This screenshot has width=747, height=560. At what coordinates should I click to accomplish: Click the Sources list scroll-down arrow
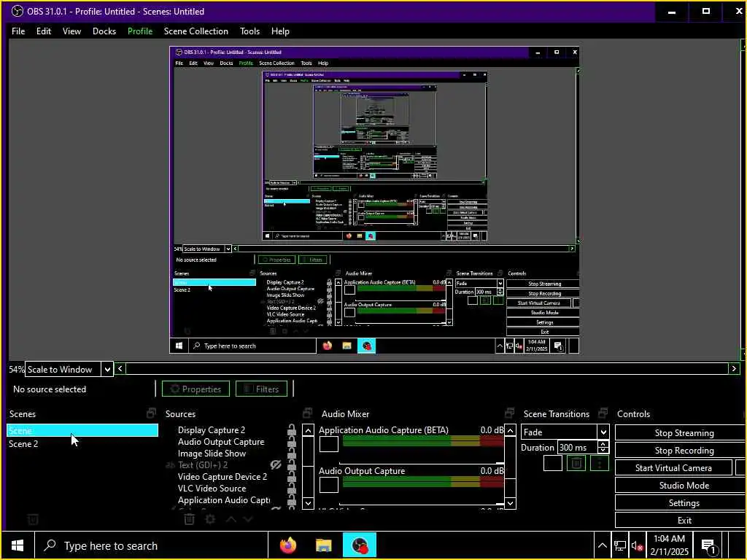pos(309,503)
